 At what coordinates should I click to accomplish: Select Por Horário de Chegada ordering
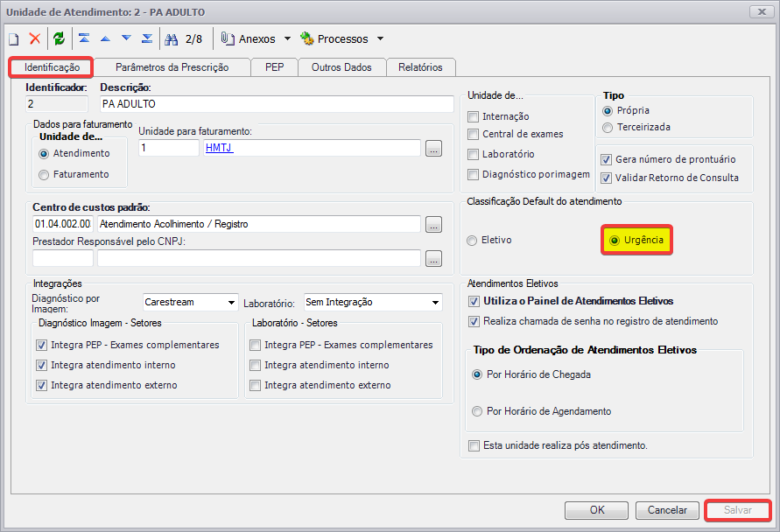tap(477, 374)
